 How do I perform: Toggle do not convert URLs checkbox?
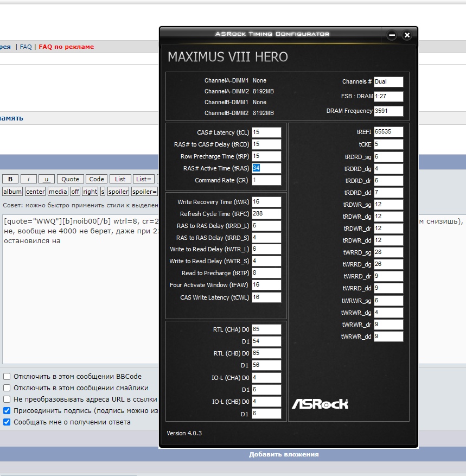pos(7,399)
